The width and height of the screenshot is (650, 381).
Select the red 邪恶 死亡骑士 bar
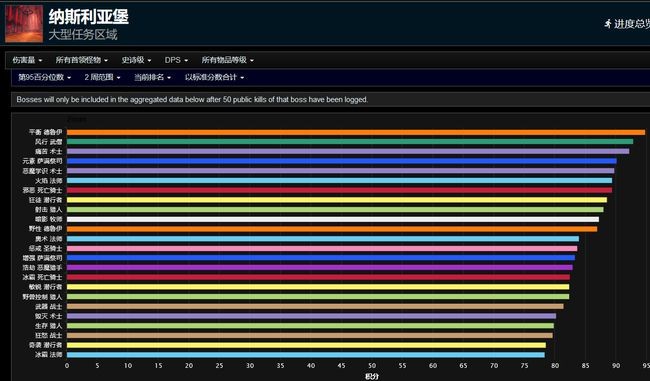point(340,190)
